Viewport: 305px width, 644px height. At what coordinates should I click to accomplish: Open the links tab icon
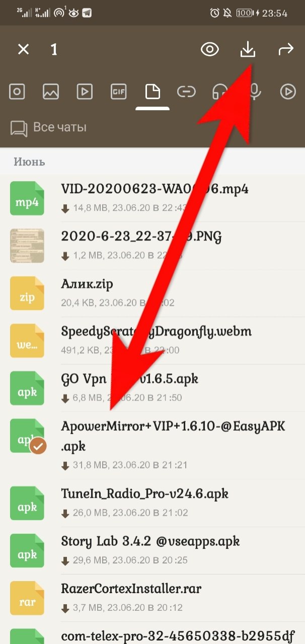point(186,92)
